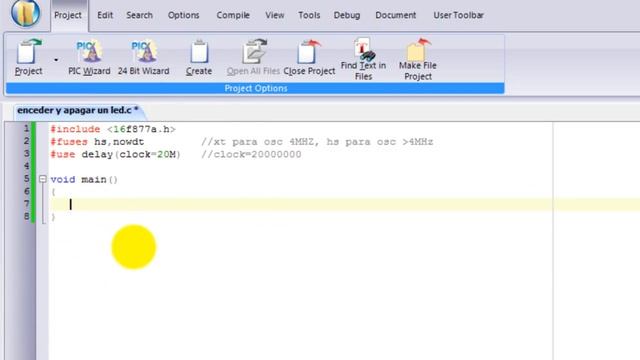Select the Project ribbon tab

68,16
